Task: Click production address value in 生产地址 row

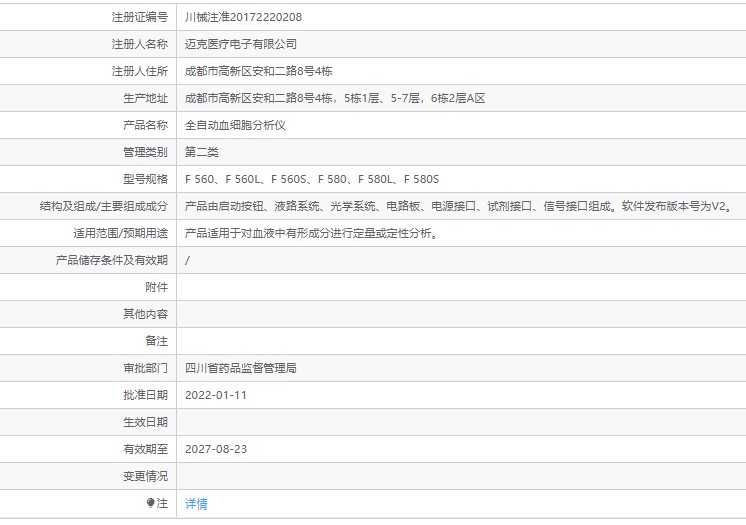Action: click(335, 99)
